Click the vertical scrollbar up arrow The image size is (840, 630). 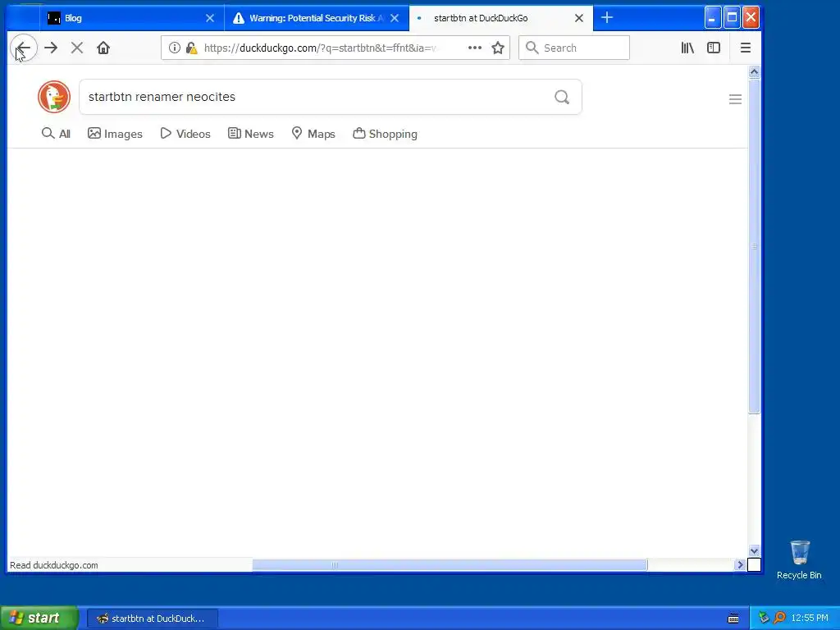click(755, 72)
